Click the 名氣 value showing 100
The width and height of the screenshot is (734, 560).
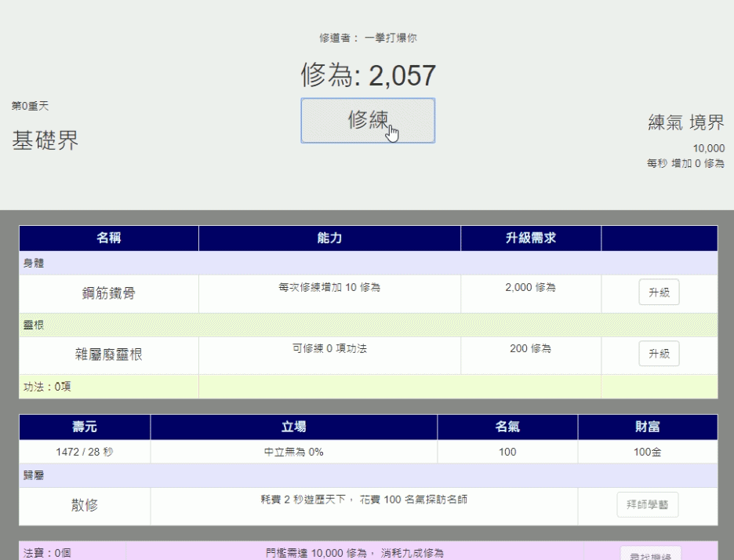click(507, 452)
